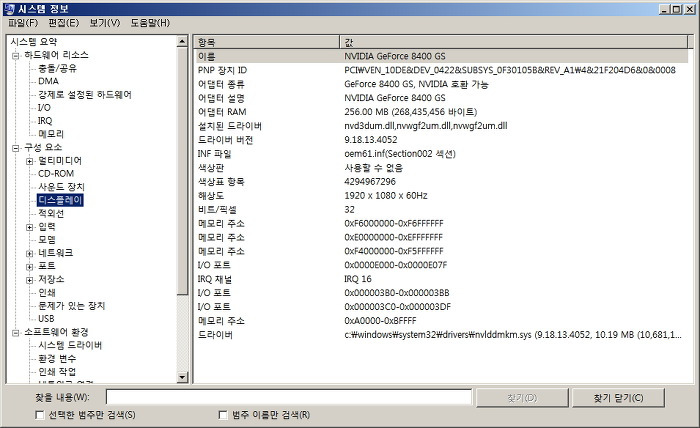The image size is (700, 428).
Task: Enable 선택한 범주만 검색 checkbox
Action: (40, 415)
